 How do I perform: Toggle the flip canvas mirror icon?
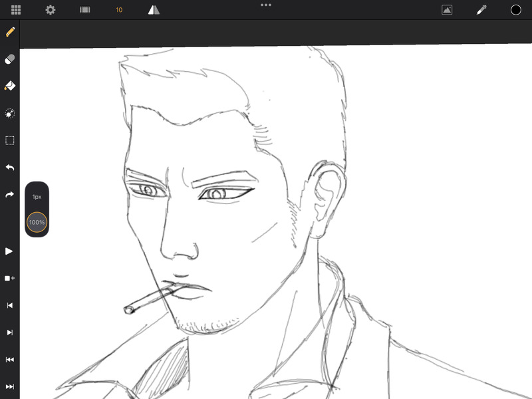154,10
